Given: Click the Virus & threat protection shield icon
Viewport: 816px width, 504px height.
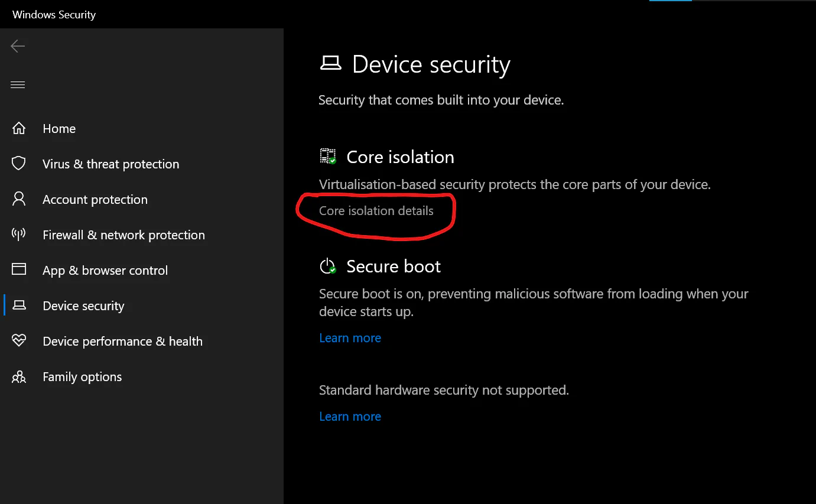Looking at the screenshot, I should click(19, 164).
